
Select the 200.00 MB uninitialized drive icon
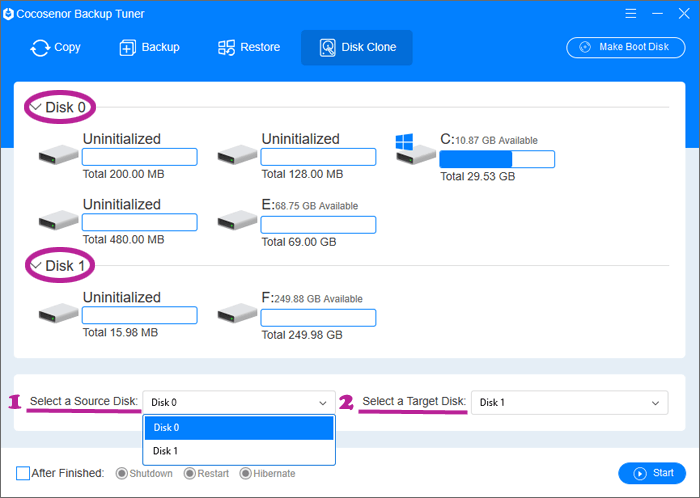point(58,154)
